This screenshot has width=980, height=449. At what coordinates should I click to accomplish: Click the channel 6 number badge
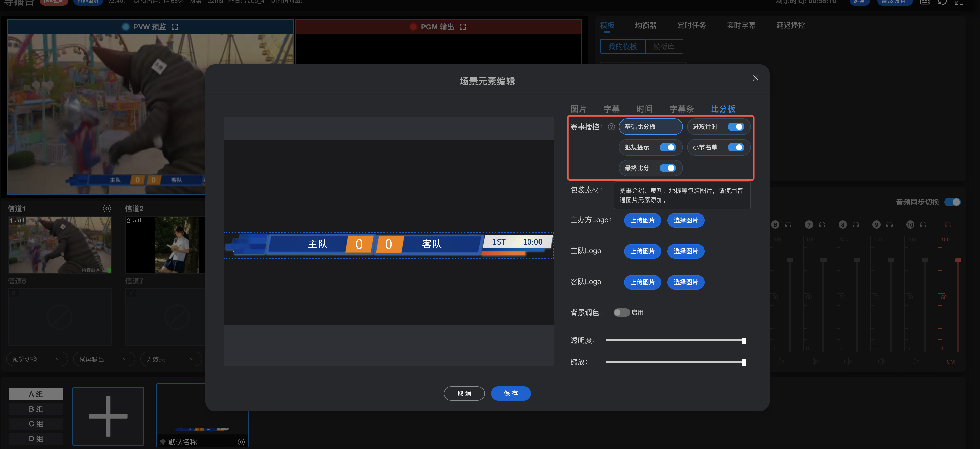pyautogui.click(x=775, y=225)
